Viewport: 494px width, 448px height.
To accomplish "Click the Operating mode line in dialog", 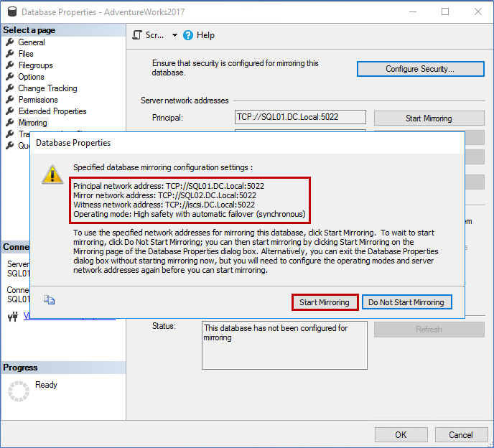I will (x=190, y=214).
